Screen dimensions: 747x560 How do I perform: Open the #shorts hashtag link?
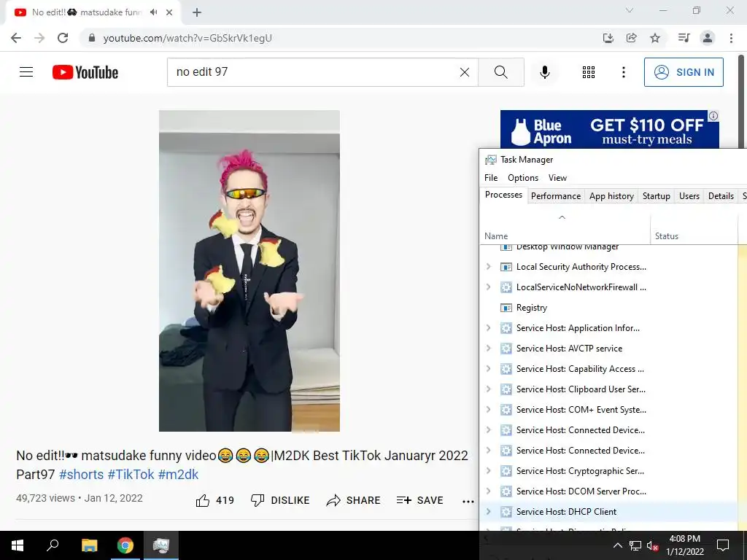tap(82, 474)
